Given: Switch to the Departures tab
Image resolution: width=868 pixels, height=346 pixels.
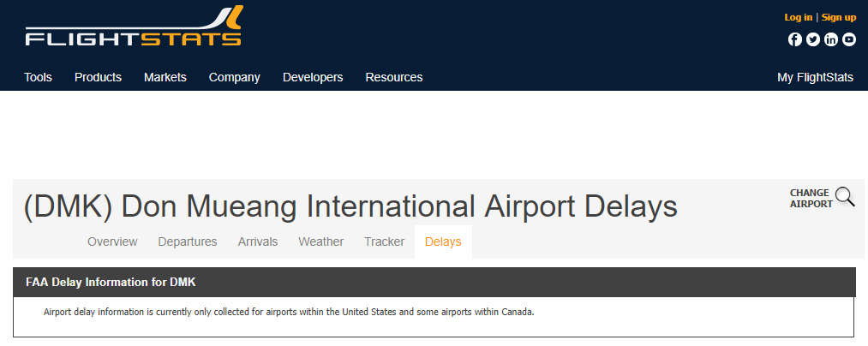Looking at the screenshot, I should pyautogui.click(x=188, y=242).
